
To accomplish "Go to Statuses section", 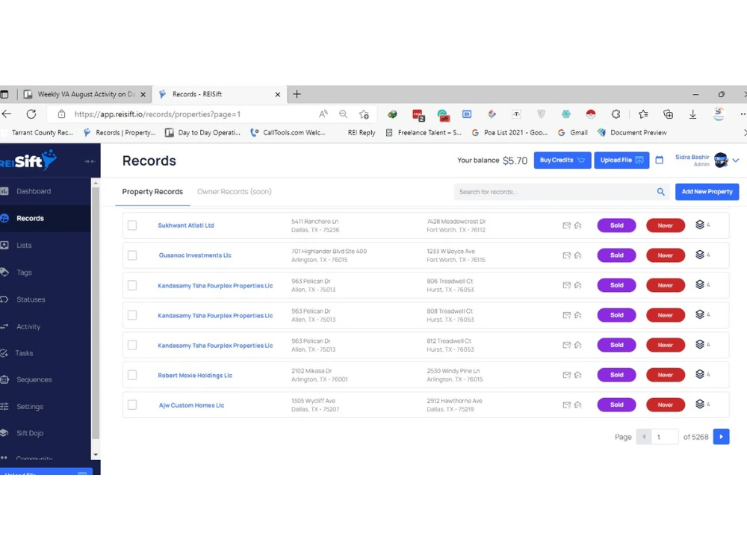I will tap(31, 299).
